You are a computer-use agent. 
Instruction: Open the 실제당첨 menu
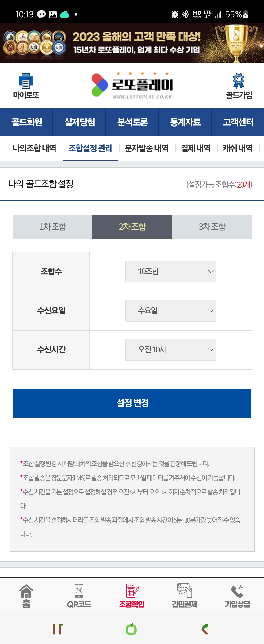coord(79,122)
